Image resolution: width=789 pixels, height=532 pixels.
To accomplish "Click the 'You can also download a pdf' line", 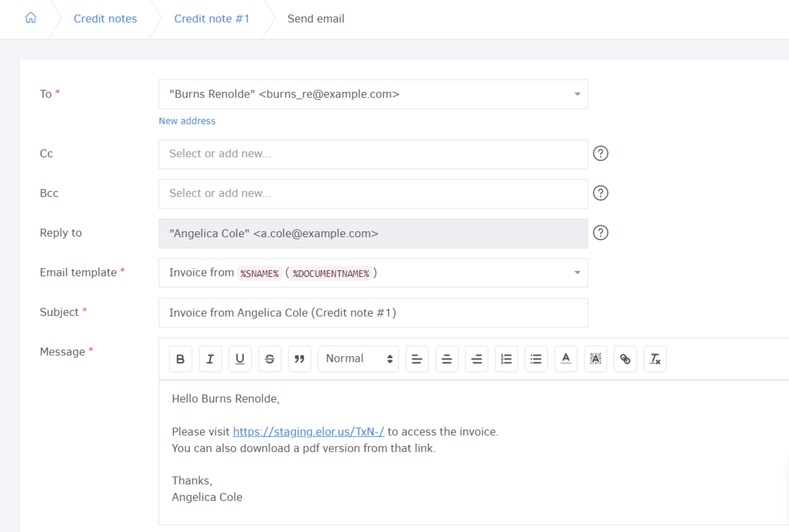I will point(304,448).
